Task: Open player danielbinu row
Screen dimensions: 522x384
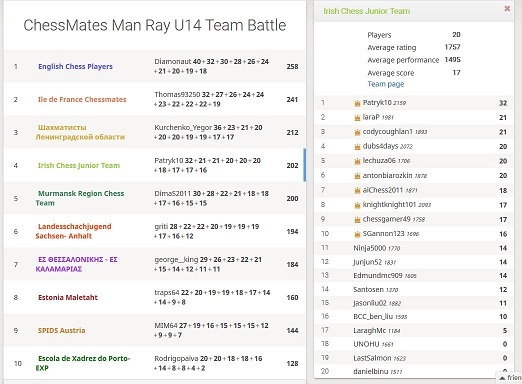Action: [x=414, y=371]
